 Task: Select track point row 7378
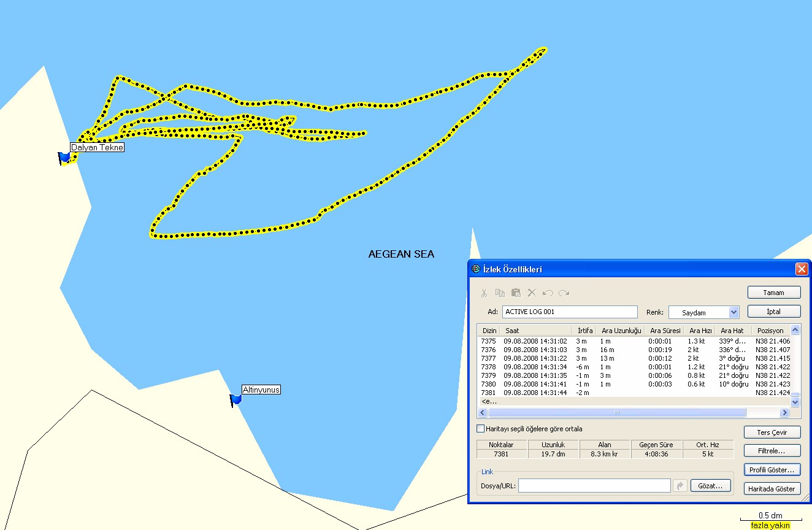[x=634, y=367]
